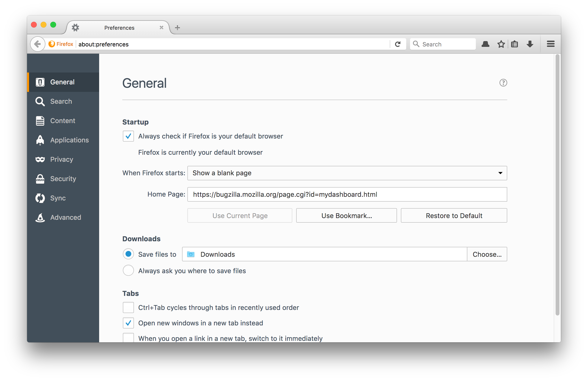The width and height of the screenshot is (588, 381).
Task: Select Always ask you where to save files
Action: [128, 271]
